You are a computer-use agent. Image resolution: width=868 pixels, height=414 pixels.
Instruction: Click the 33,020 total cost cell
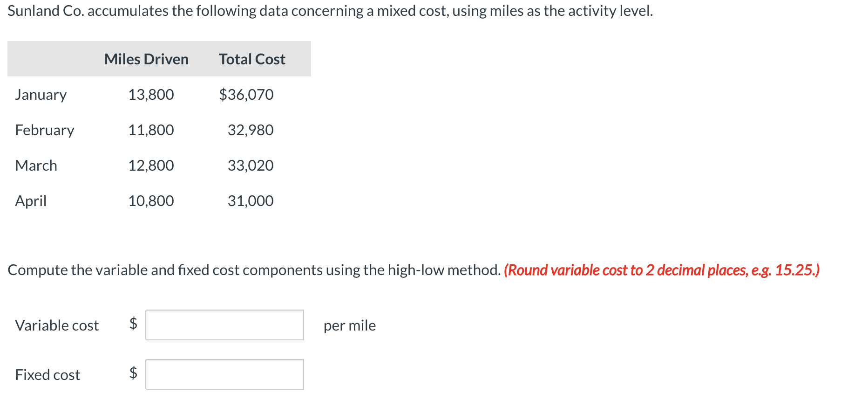click(251, 166)
